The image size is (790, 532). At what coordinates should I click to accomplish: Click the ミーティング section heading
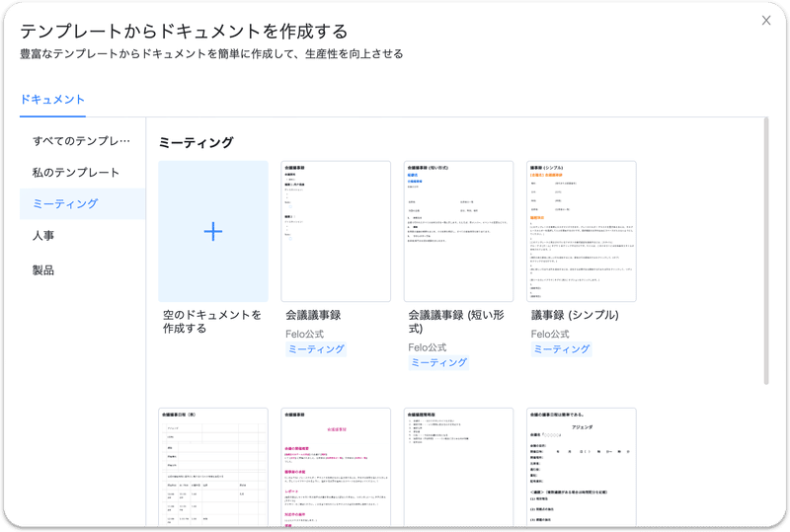coord(196,142)
